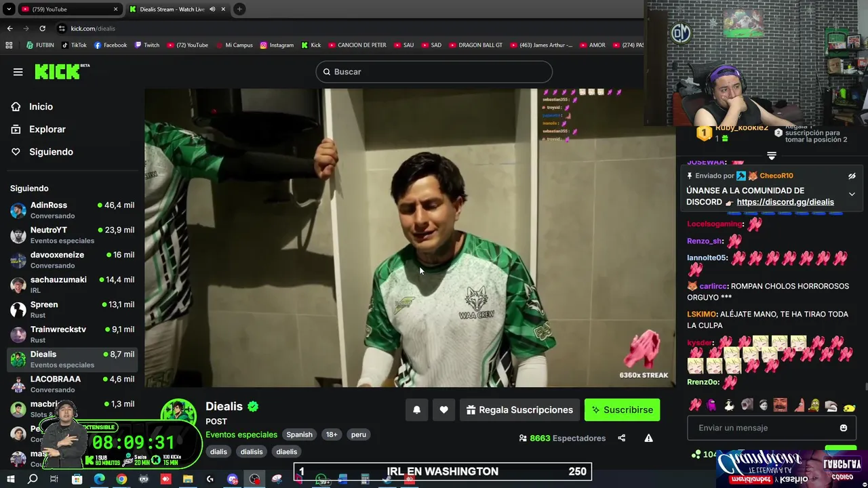Screen dimensions: 868x488
Task: Close the YouTube browser tab
Action: click(x=115, y=9)
